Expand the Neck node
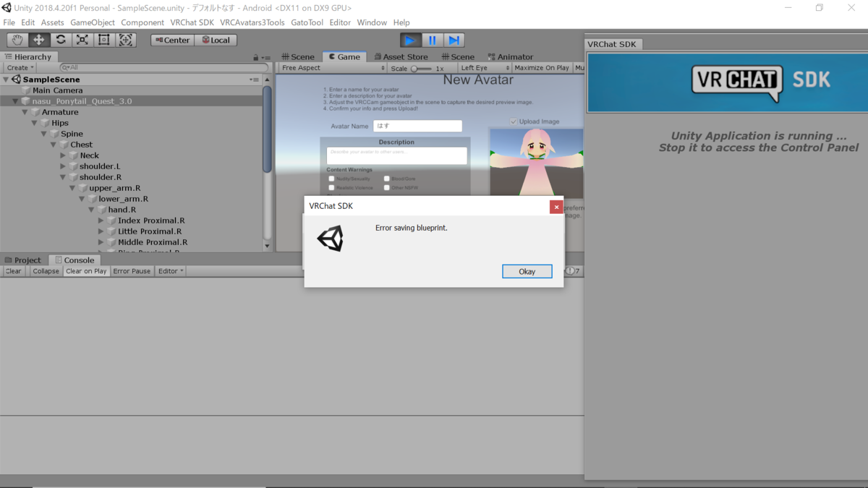 pos(64,155)
